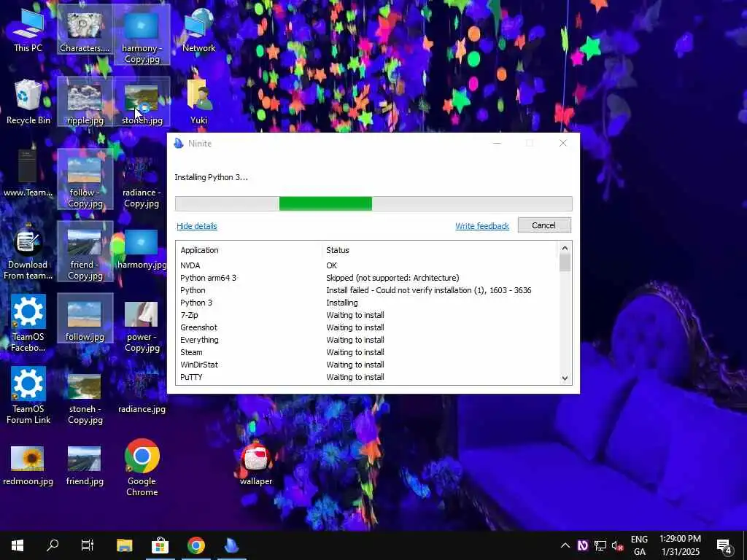Switch to Chrome in the taskbar
The image size is (747, 560).
[x=196, y=545]
